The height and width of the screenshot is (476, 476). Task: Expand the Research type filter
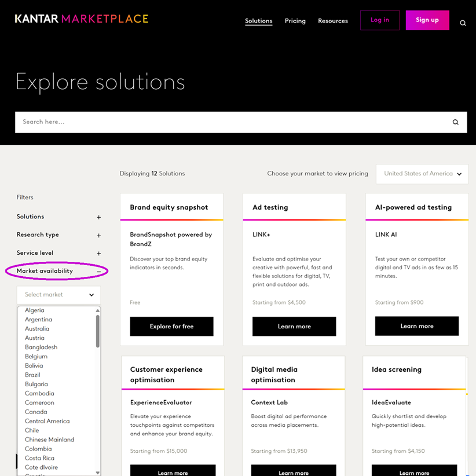point(59,235)
